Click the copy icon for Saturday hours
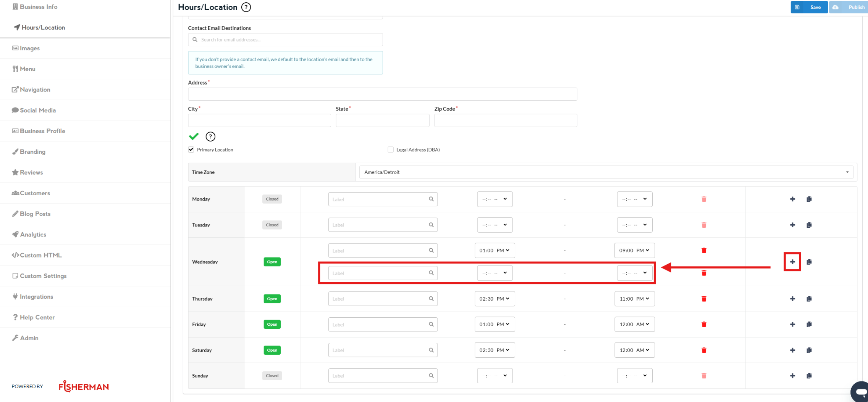 point(809,350)
